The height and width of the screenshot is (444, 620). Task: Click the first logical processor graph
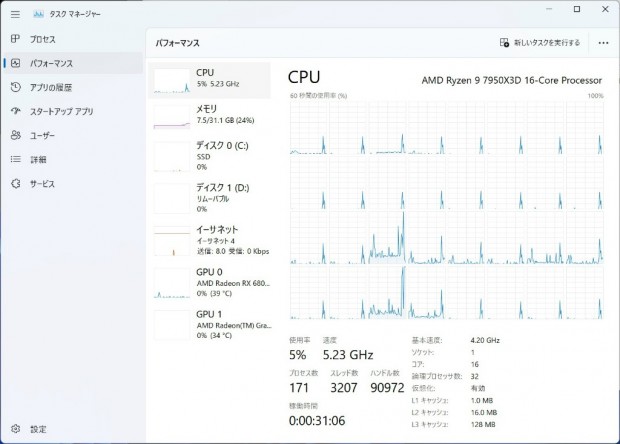(x=309, y=129)
